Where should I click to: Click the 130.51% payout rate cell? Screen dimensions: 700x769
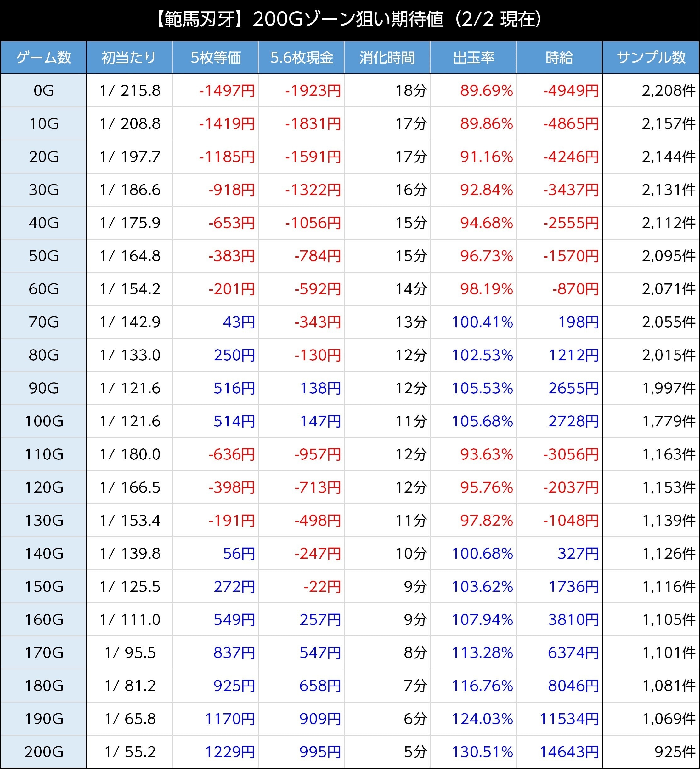[482, 751]
